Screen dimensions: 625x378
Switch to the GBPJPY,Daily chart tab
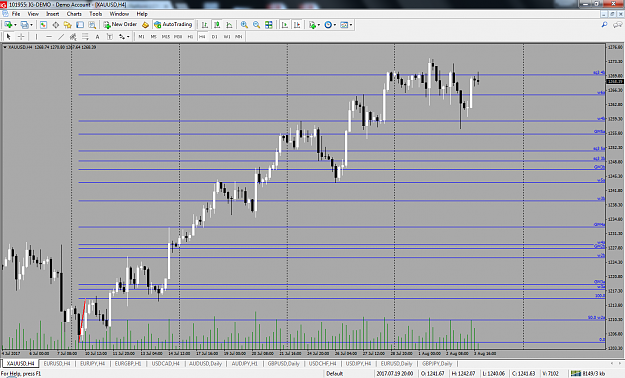(x=437, y=364)
